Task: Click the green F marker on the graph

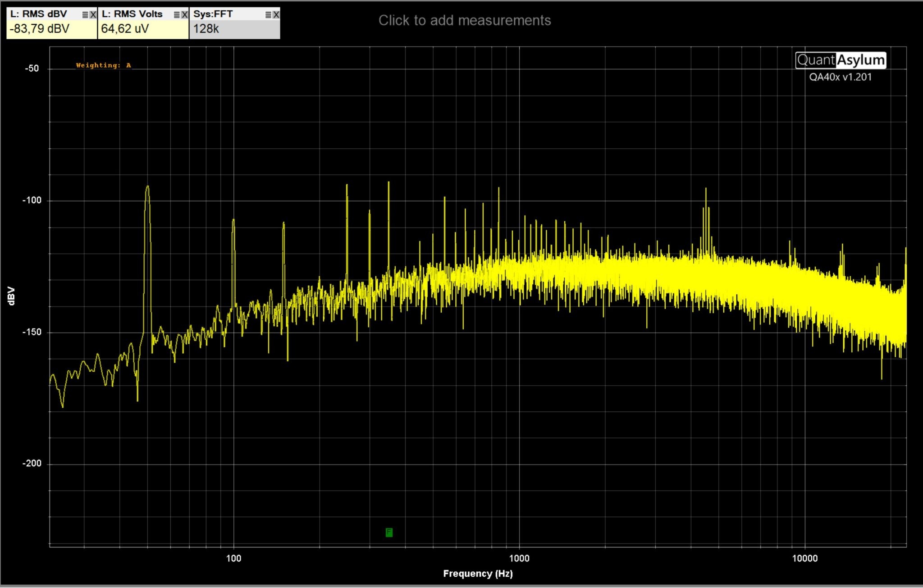Action: [389, 533]
